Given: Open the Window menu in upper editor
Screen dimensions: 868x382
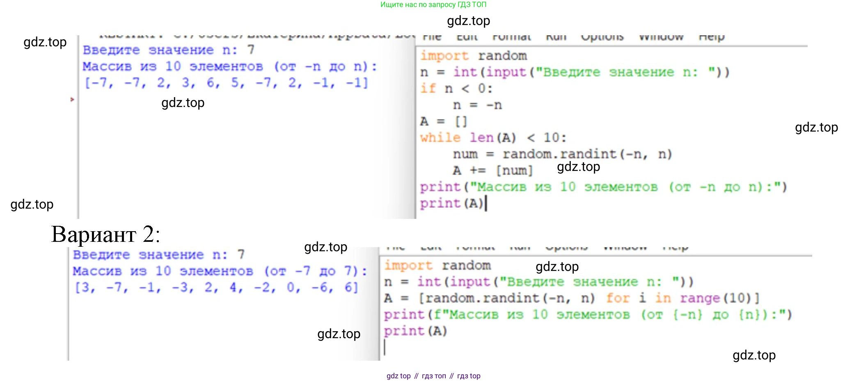Looking at the screenshot, I should (x=661, y=37).
